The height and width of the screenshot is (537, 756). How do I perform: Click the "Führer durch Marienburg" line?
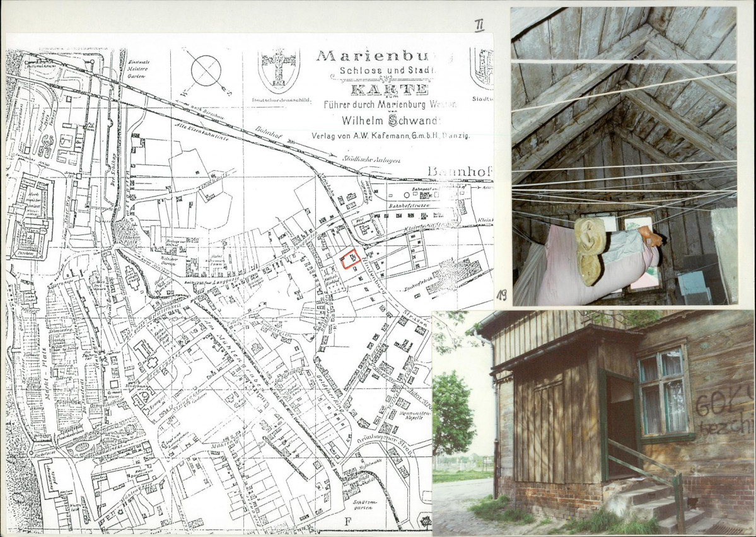coord(390,104)
